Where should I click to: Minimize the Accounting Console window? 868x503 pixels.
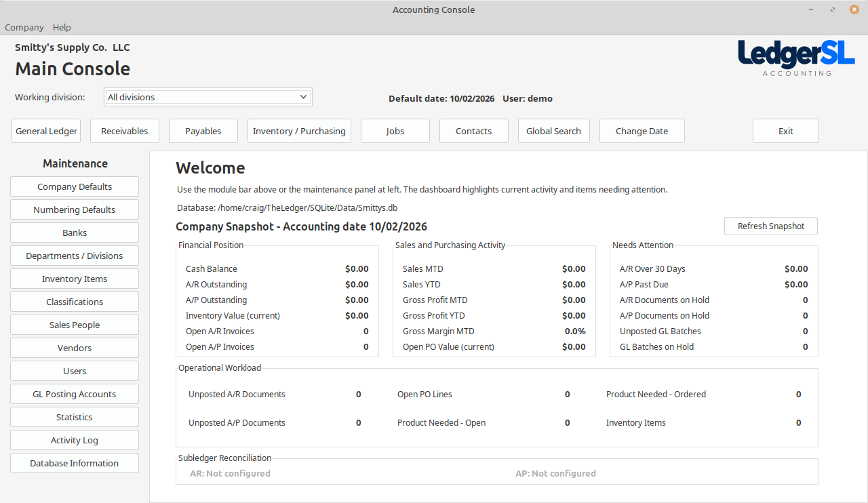coord(812,9)
